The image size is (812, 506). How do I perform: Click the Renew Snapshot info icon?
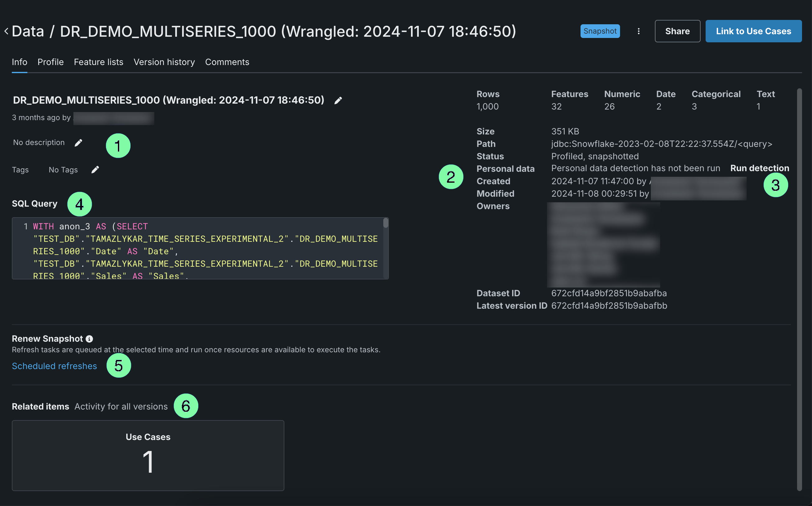pyautogui.click(x=89, y=339)
